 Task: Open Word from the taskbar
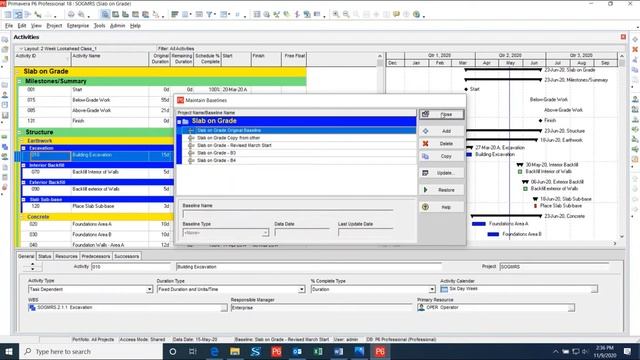pyautogui.click(x=338, y=351)
